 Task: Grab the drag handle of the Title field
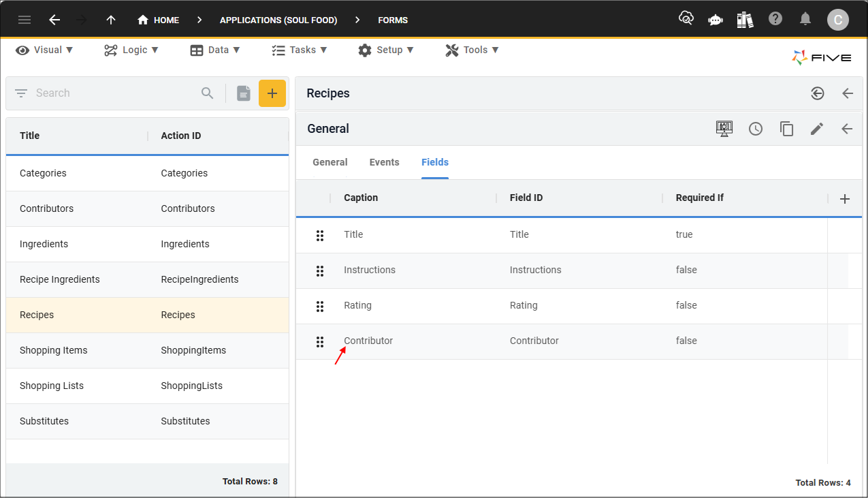(x=320, y=235)
